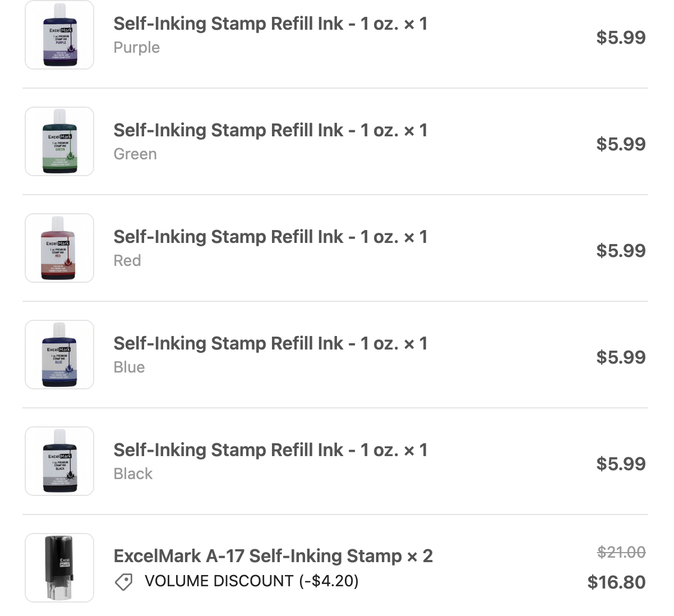Select the red ink bottle thumbnail
The image size is (674, 616).
click(x=59, y=248)
